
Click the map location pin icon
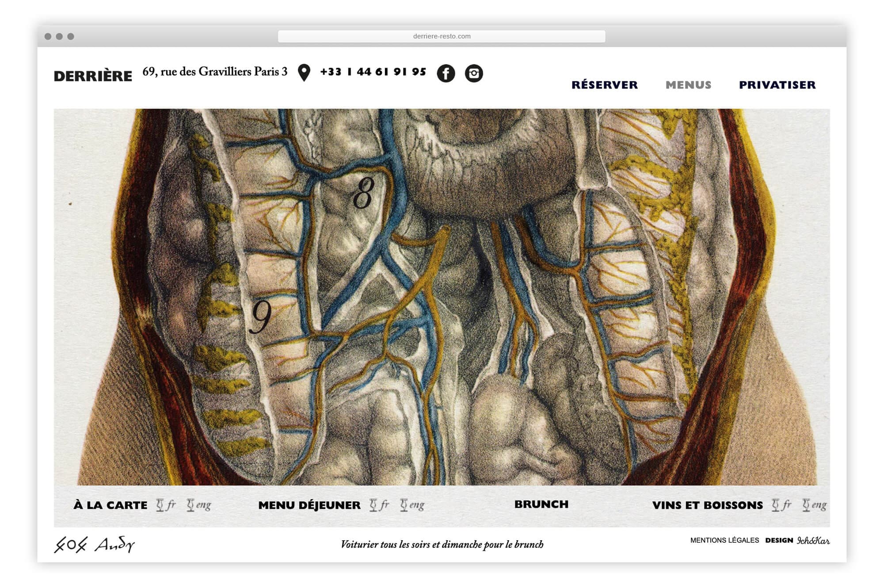pyautogui.click(x=304, y=73)
